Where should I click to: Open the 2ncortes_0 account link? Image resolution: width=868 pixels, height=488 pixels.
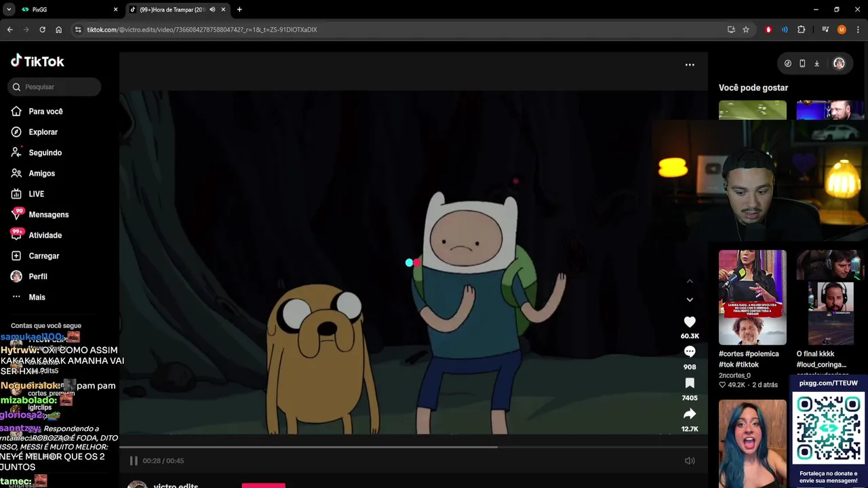click(734, 375)
